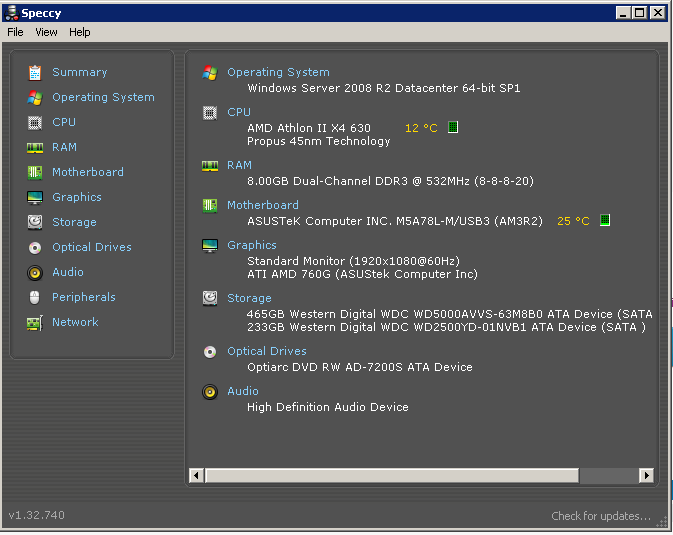Click the Motherboard icon in summary panel
This screenshot has height=535, width=673.
tap(210, 206)
